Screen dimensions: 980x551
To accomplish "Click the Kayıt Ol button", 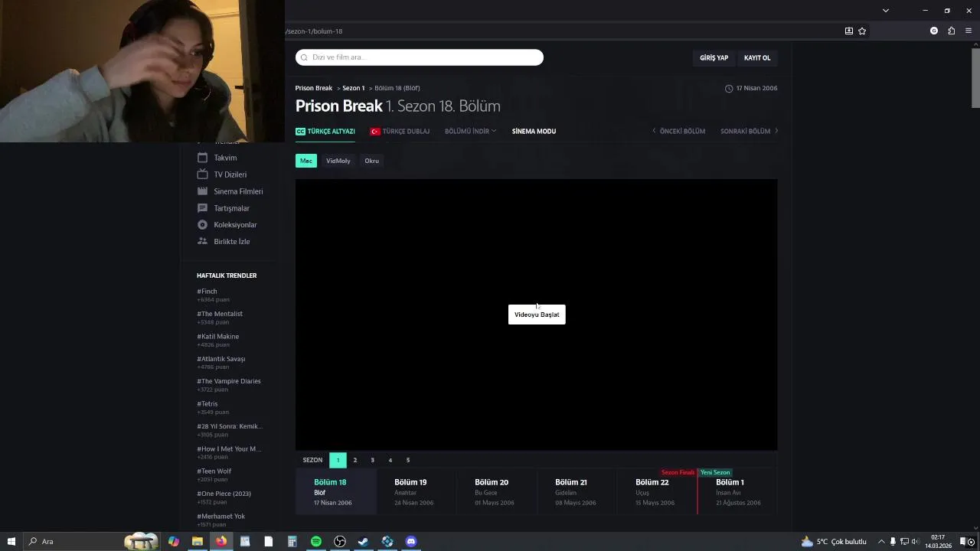I will tap(757, 58).
